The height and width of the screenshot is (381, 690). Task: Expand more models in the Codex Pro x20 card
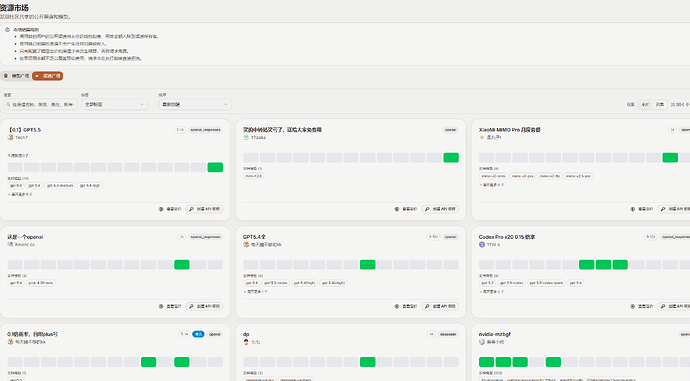pos(492,291)
